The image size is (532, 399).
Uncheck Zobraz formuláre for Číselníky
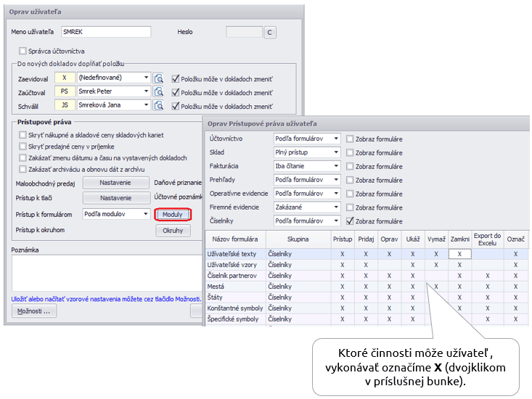coord(351,221)
